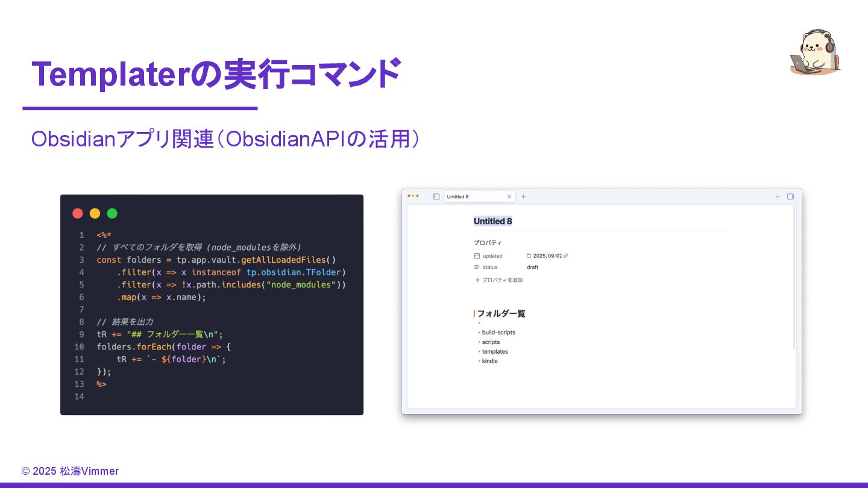Image resolution: width=868 pixels, height=488 pixels.
Task: Toggle the left sidebar icon in Obsidian
Action: (436, 196)
